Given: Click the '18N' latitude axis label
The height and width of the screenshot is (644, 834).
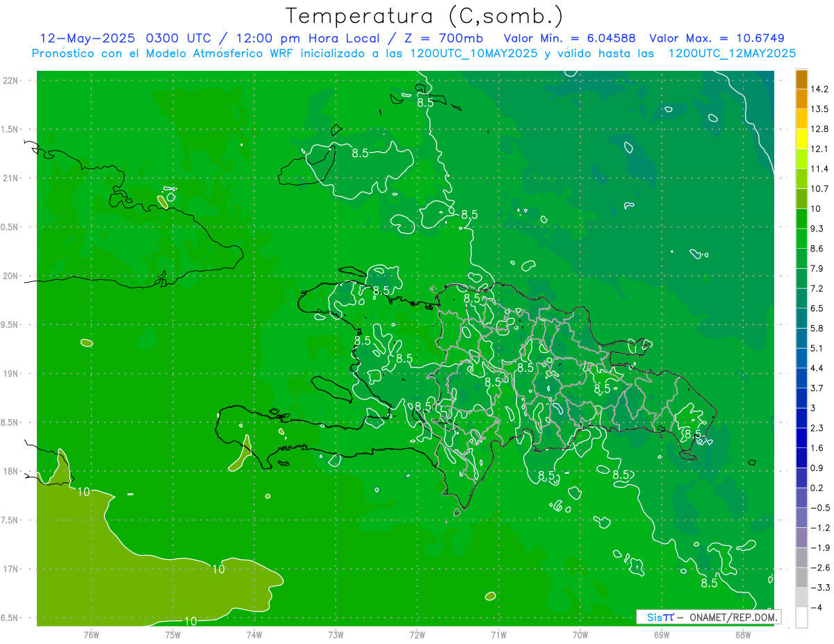Looking at the screenshot, I should (12, 471).
